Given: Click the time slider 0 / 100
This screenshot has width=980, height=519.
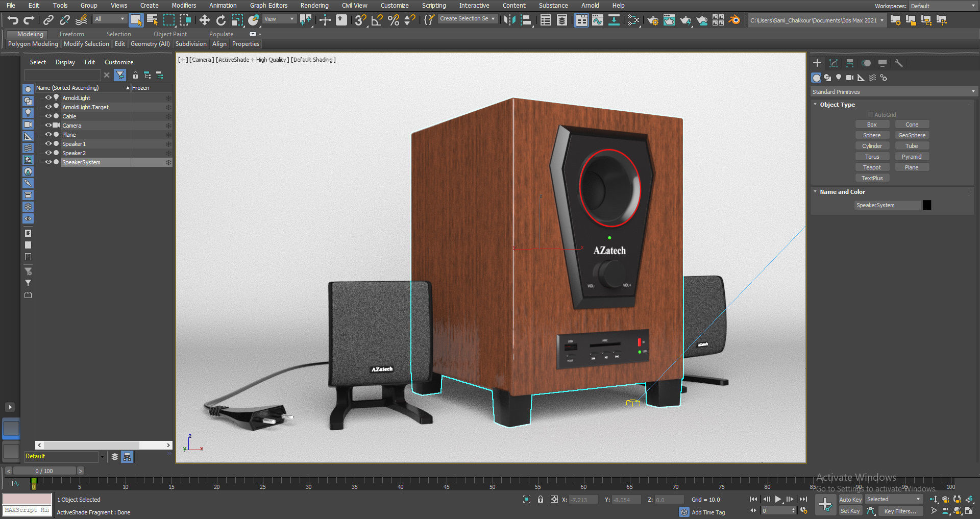Looking at the screenshot, I should tap(44, 471).
